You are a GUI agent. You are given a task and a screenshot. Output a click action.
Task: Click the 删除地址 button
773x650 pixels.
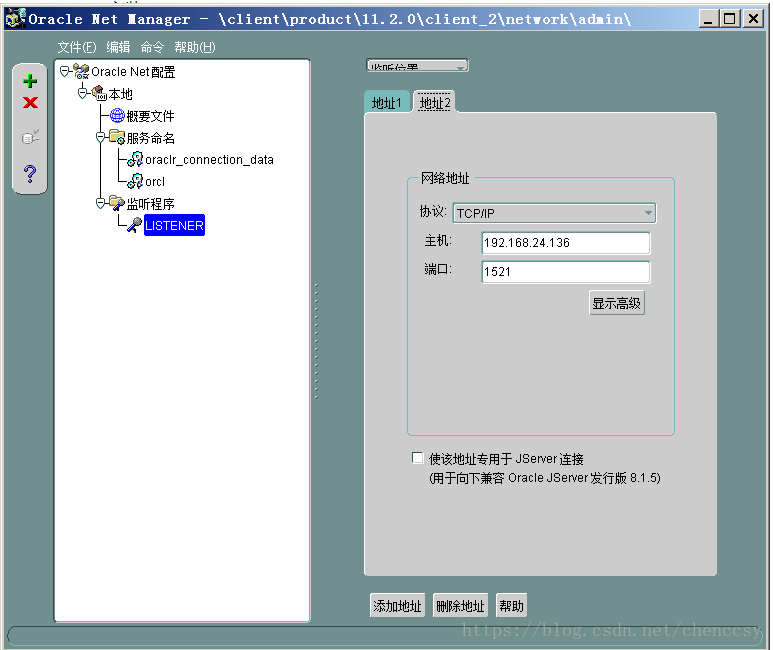[460, 606]
